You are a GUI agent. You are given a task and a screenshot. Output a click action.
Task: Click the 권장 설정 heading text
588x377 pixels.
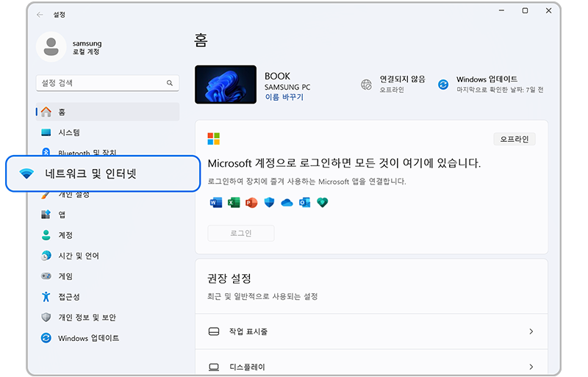pos(229,279)
